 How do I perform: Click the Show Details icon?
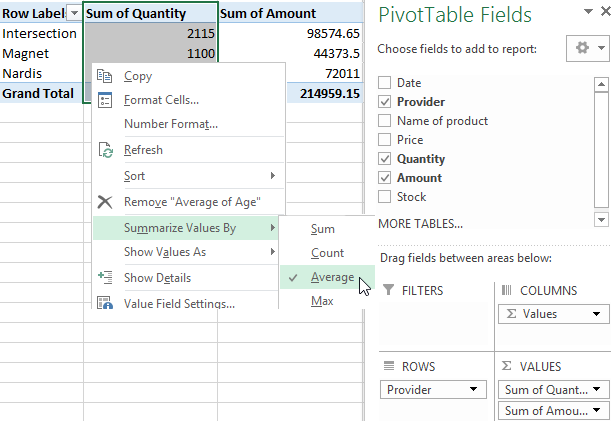105,278
